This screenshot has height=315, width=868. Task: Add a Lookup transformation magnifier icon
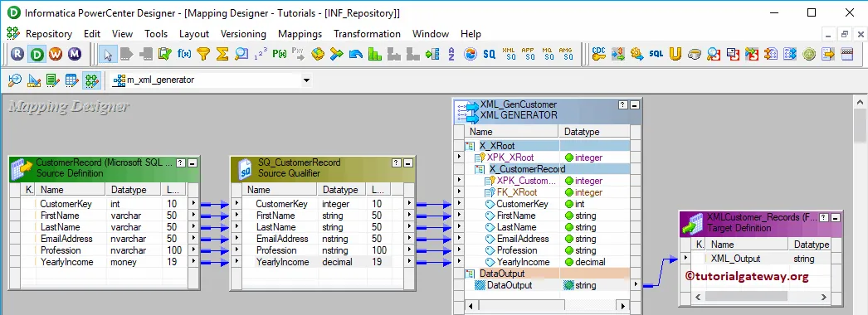point(241,54)
